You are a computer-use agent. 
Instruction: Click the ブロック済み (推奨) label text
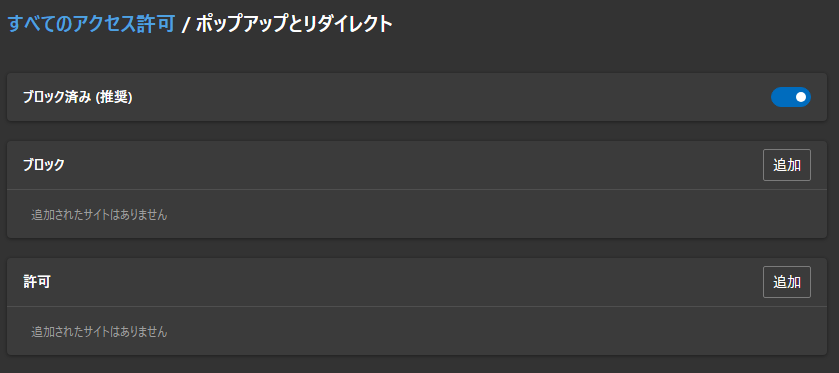[x=78, y=97]
